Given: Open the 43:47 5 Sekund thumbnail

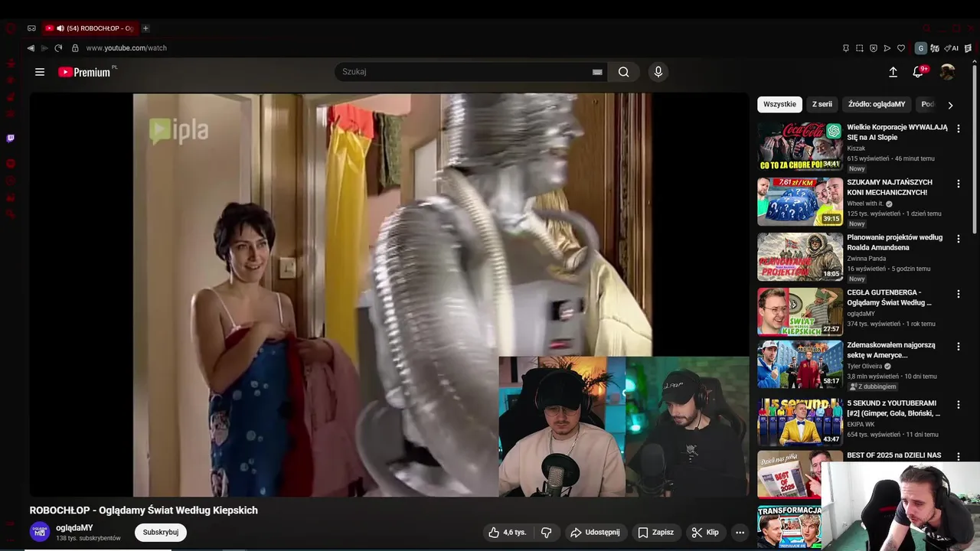Looking at the screenshot, I should tap(800, 421).
